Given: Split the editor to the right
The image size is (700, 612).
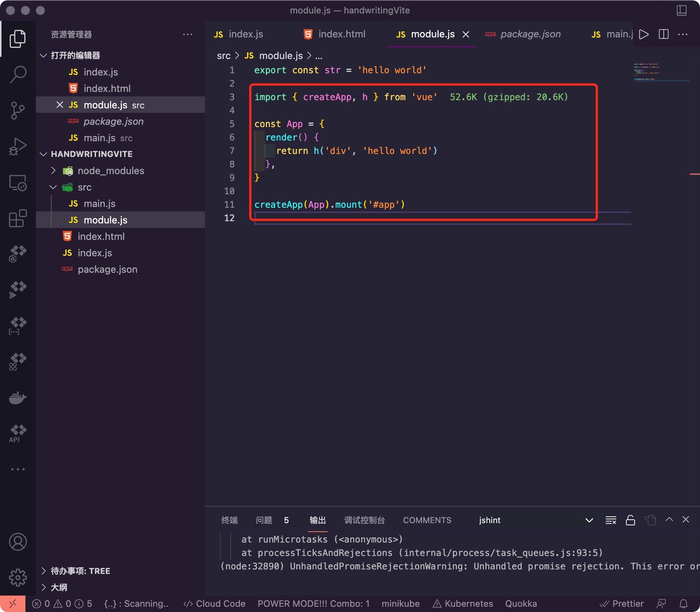Looking at the screenshot, I should click(x=664, y=34).
